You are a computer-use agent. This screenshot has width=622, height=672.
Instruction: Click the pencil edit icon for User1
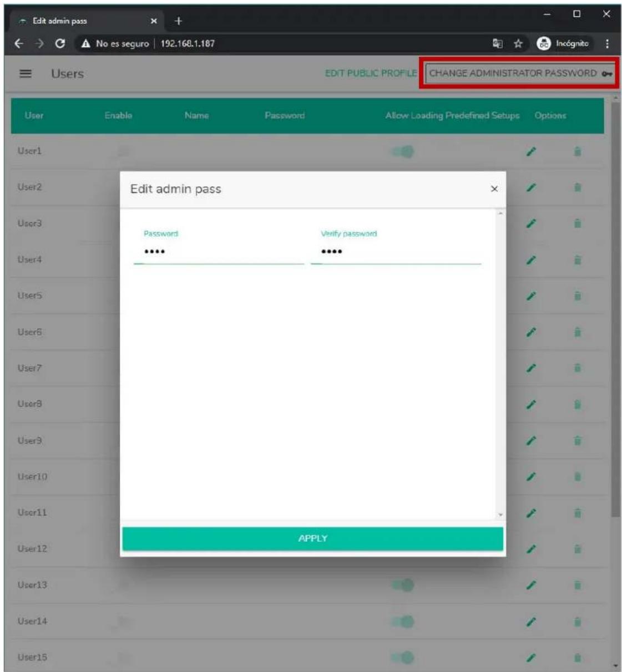(x=531, y=151)
